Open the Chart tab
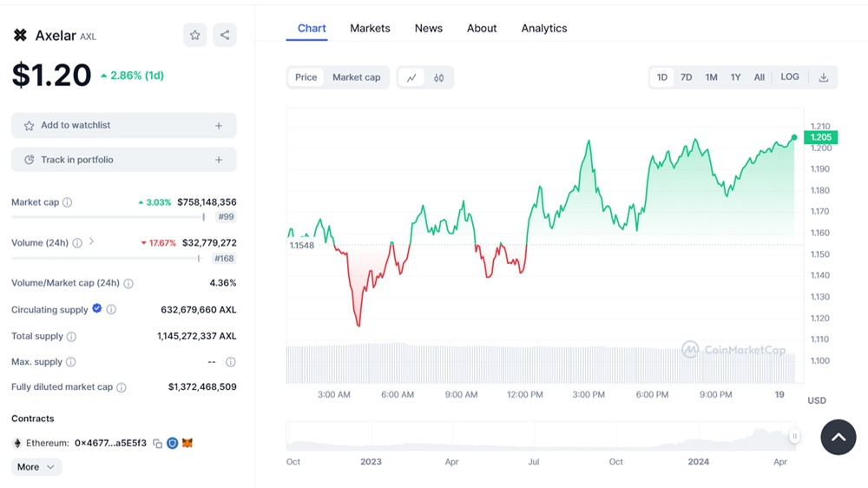868x488 pixels. click(312, 29)
